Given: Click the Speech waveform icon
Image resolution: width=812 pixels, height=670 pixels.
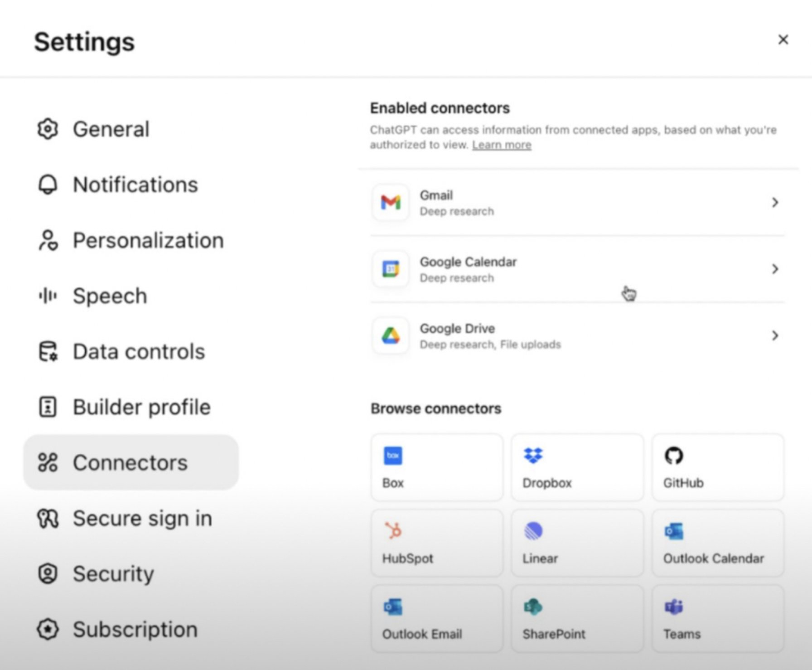Looking at the screenshot, I should (x=48, y=296).
